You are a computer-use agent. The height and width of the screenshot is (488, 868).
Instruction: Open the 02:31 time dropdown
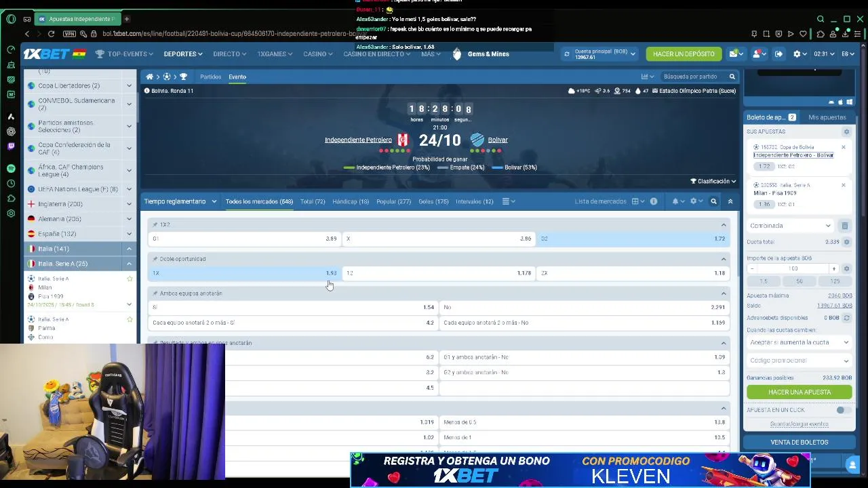[x=824, y=54]
